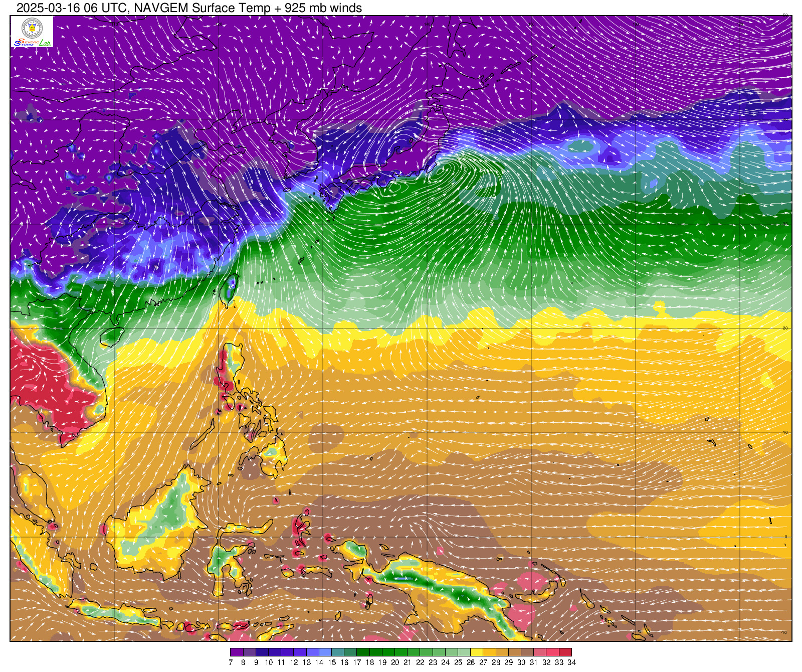The image size is (802, 672).
Task: Select the yellow swatch between 26 and 27
Action: pyautogui.click(x=477, y=652)
